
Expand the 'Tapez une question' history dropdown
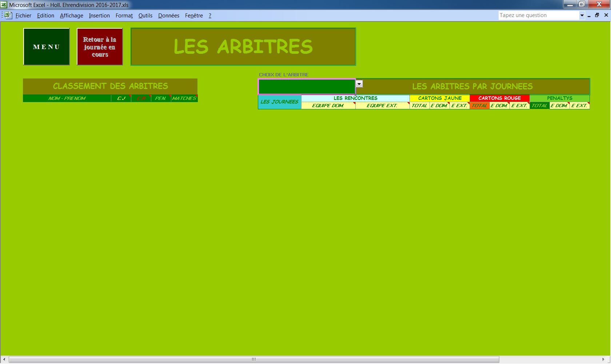pyautogui.click(x=582, y=15)
